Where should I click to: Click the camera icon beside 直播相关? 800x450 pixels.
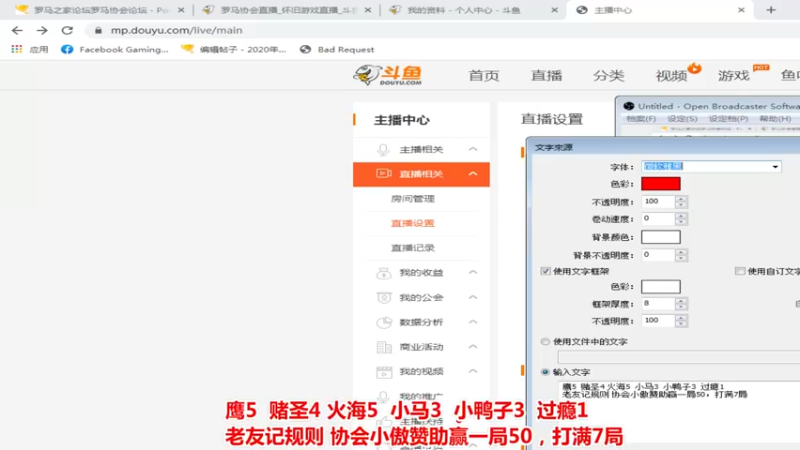pos(384,173)
